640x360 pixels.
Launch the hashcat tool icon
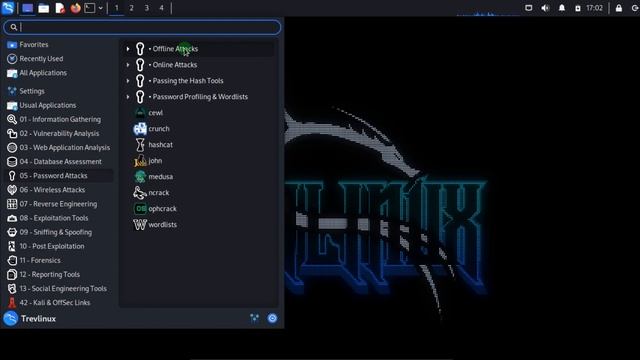pos(140,144)
